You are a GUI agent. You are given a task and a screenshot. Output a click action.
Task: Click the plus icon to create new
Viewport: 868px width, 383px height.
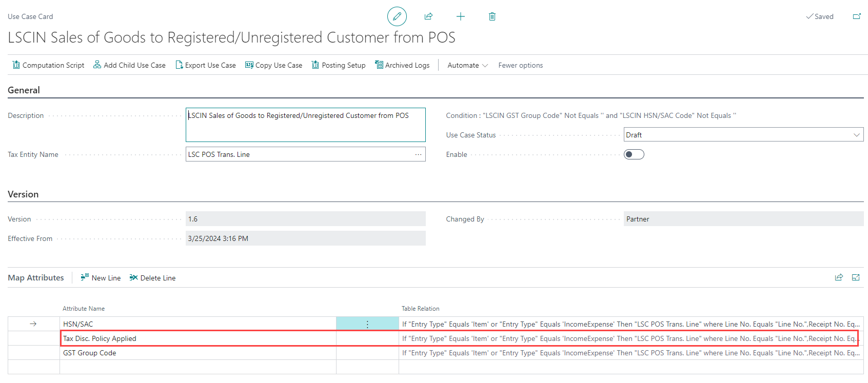click(x=461, y=16)
